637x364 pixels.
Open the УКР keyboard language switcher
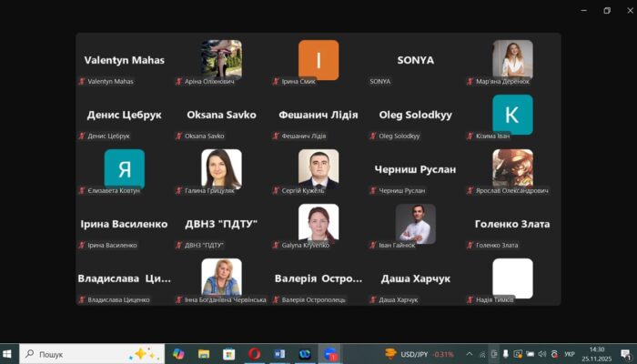(569, 353)
